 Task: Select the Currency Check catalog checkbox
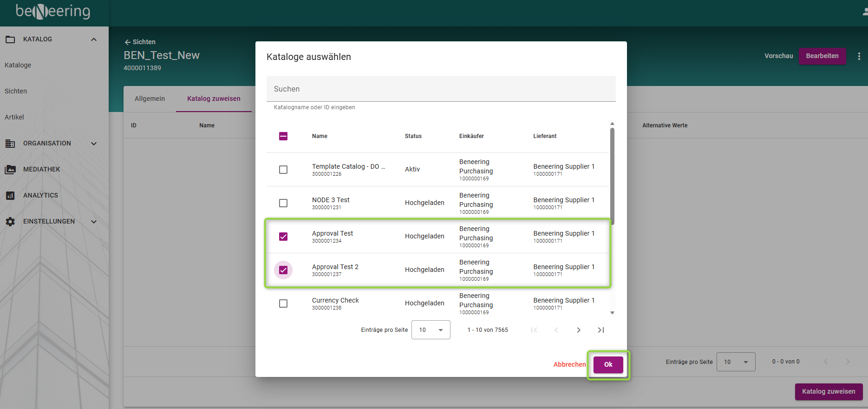(283, 303)
